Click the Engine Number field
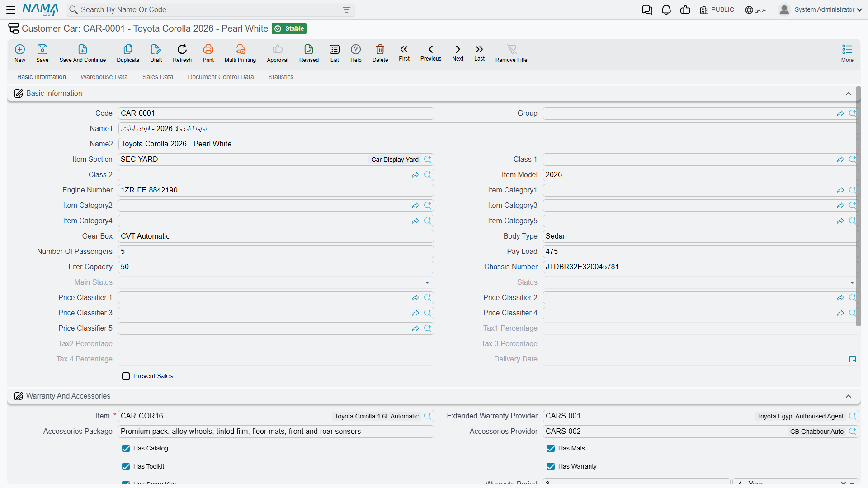 point(276,190)
